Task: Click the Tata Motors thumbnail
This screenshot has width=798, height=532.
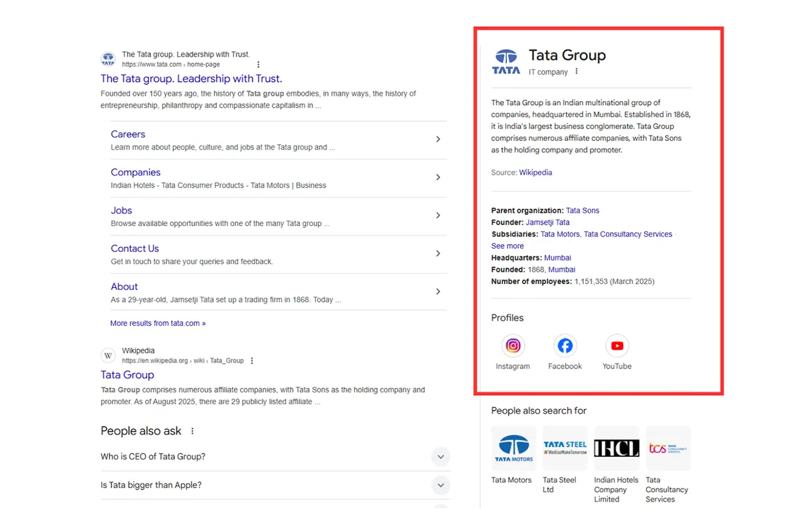Action: pyautogui.click(x=513, y=448)
